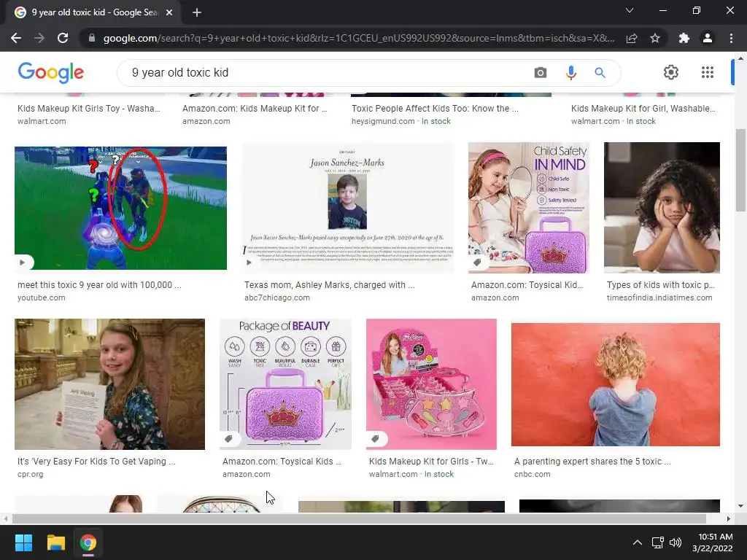Go back to the previous page
The image size is (747, 560).
pos(16,38)
